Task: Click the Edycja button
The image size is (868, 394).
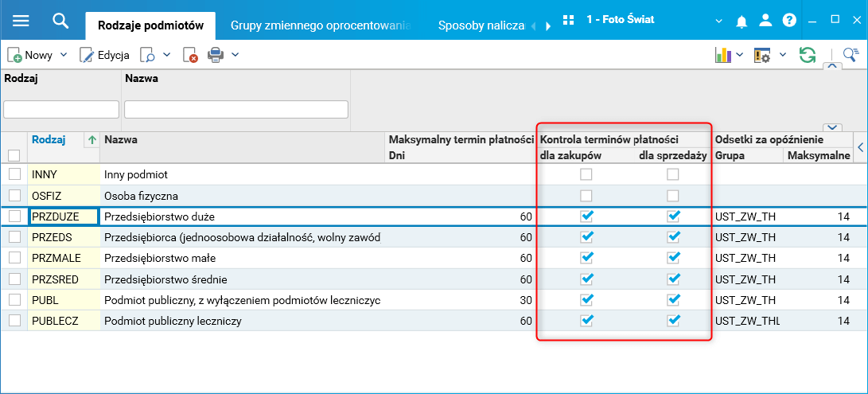Action: (104, 55)
